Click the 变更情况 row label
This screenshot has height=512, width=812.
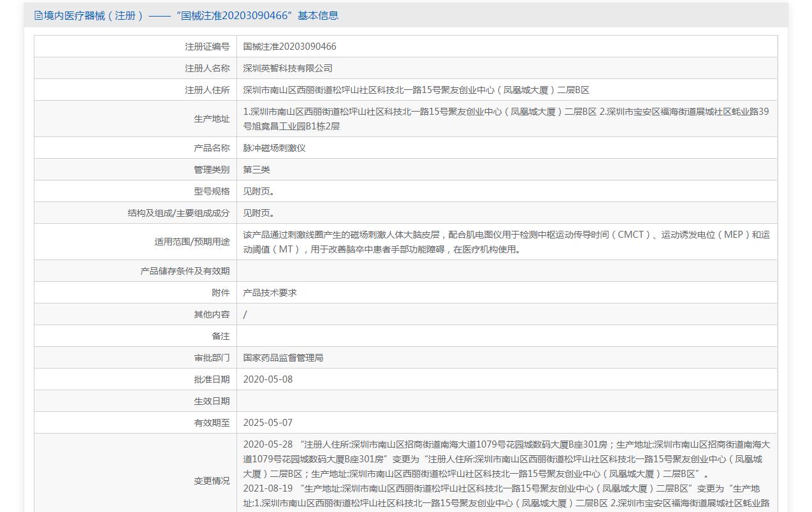point(212,481)
